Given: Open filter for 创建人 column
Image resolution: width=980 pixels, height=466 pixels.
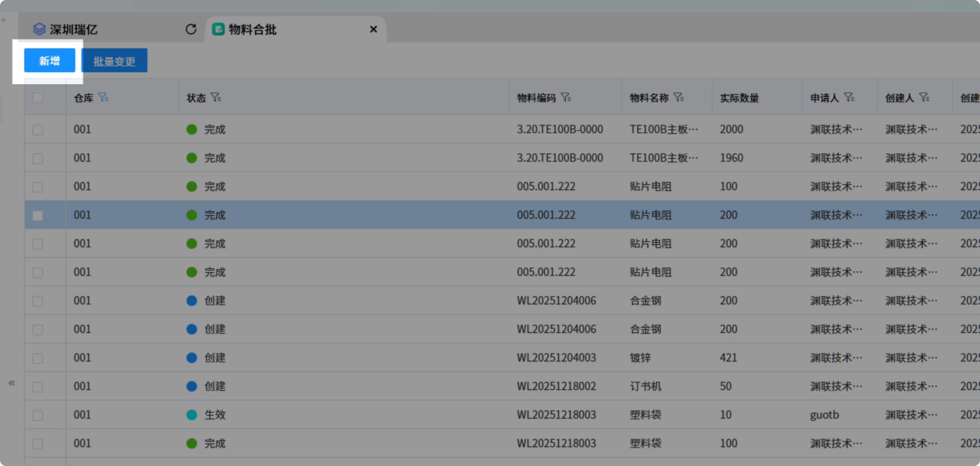Looking at the screenshot, I should point(924,97).
